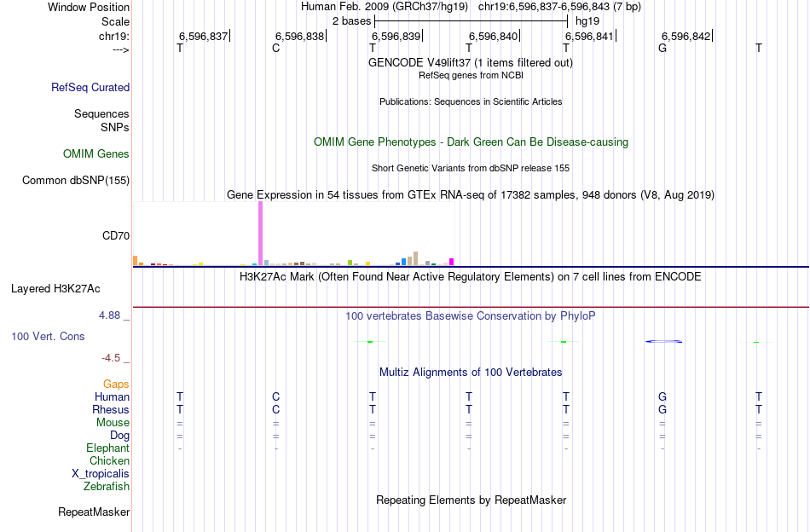The width and height of the screenshot is (810, 532).
Task: Click the blue conservation bar in PhyloP track
Action: 664,341
